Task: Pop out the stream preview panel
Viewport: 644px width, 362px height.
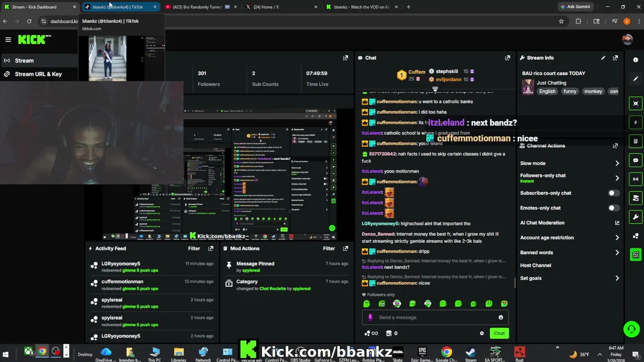Action: 345,58
